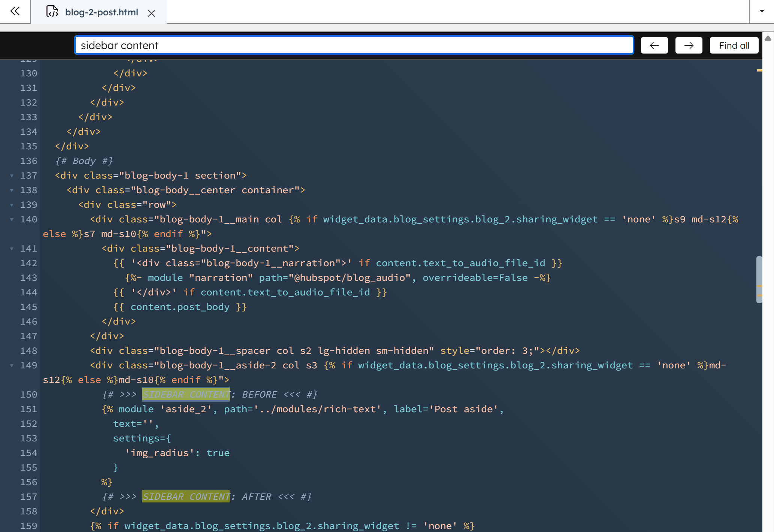Click the '{# Body #}' comment

pyautogui.click(x=84, y=161)
